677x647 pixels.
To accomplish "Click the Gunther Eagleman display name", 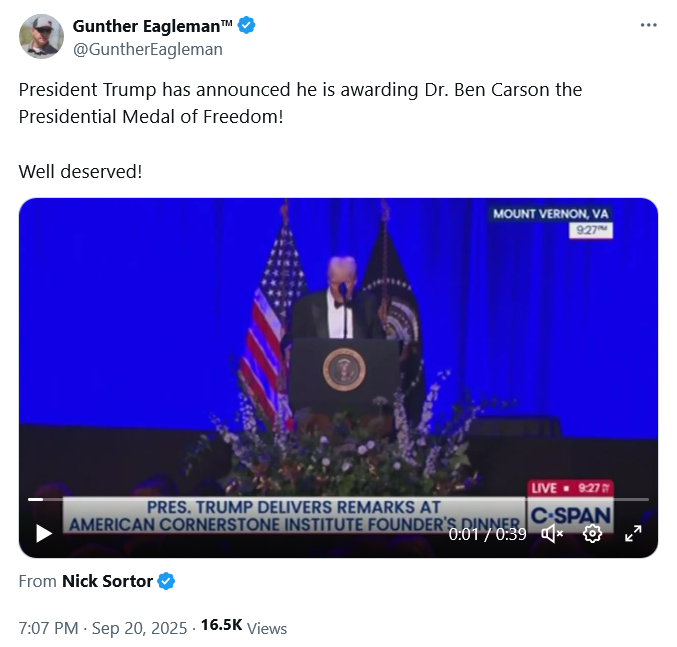I will pos(152,26).
